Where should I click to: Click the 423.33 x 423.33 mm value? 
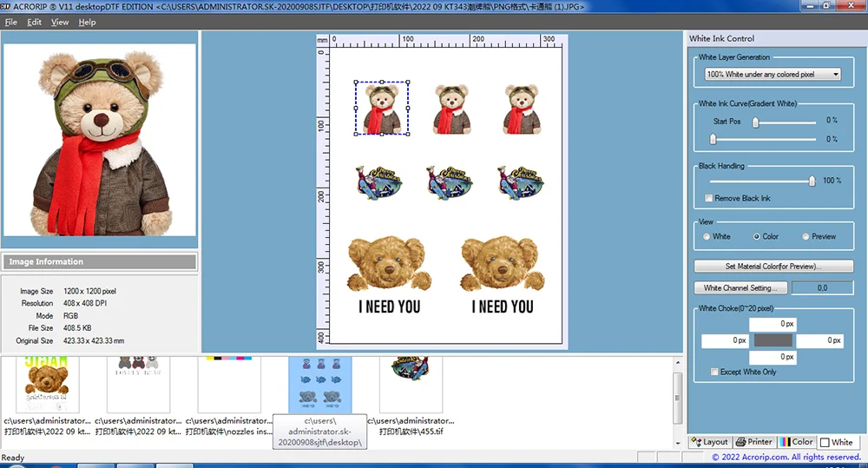[94, 341]
